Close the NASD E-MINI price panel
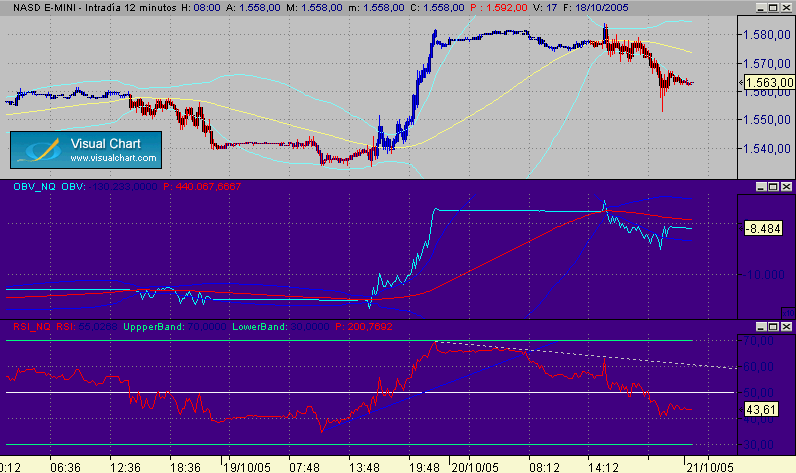The image size is (796, 473). pos(786,8)
